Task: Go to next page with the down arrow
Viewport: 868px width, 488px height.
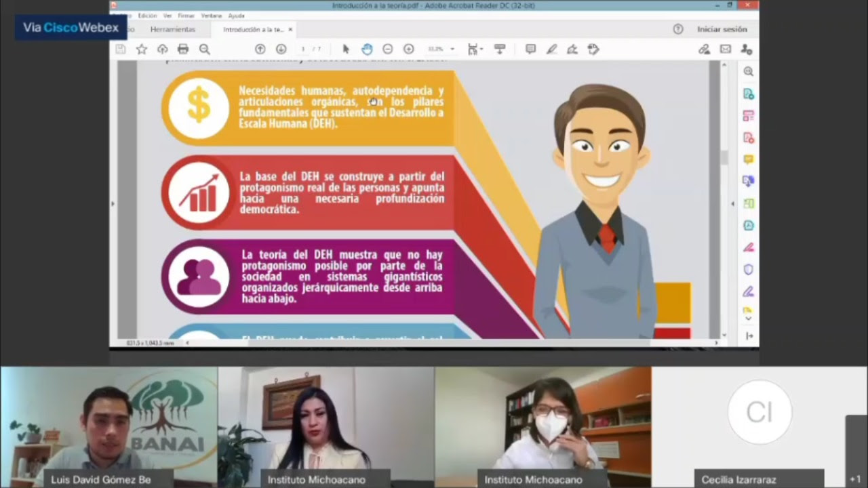Action: pos(281,49)
